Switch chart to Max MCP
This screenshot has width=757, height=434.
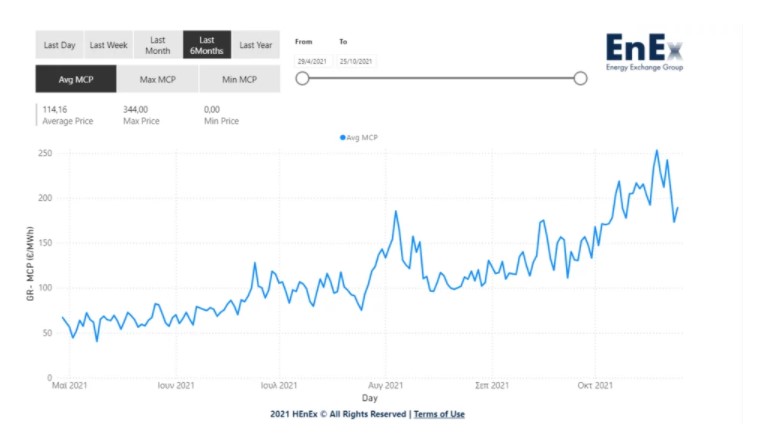click(x=157, y=79)
